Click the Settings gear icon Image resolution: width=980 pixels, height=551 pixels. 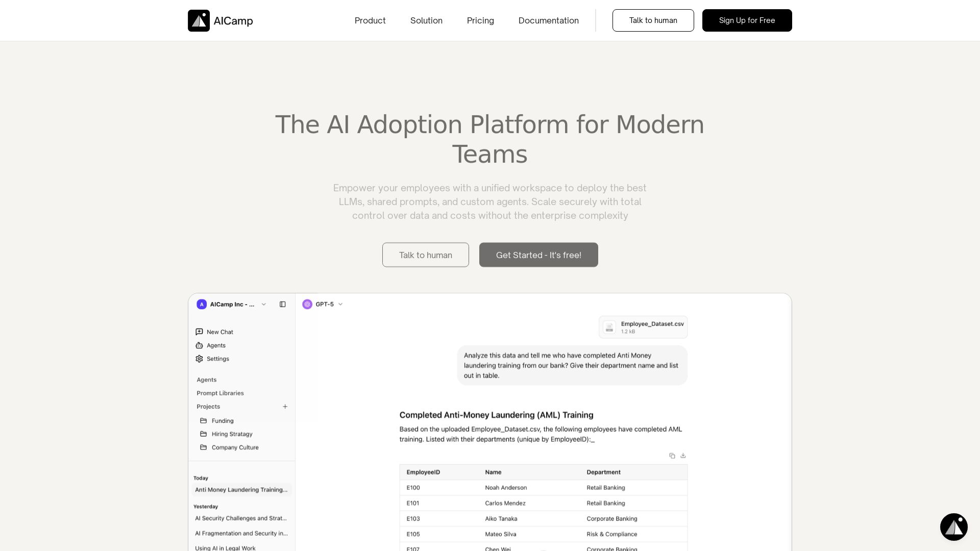point(199,359)
